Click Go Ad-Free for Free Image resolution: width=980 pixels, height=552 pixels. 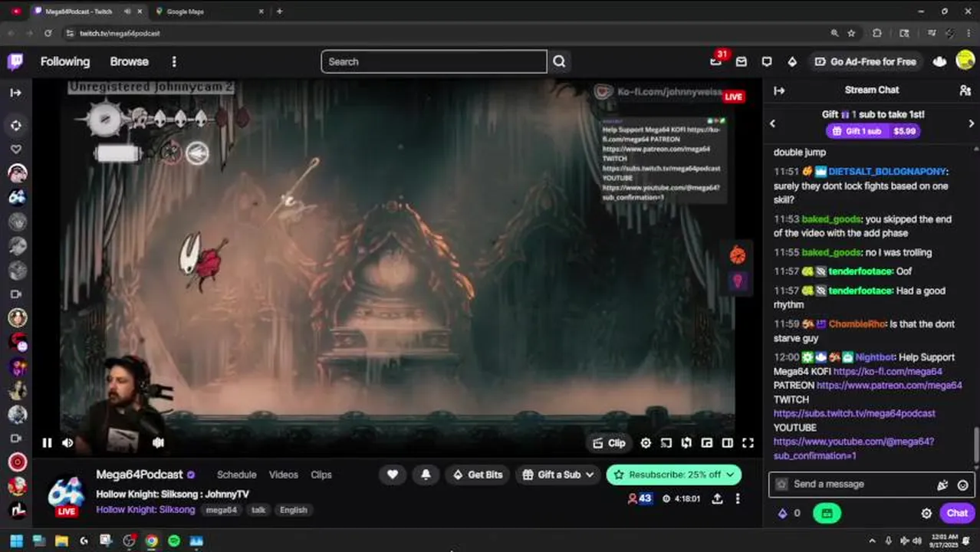click(865, 61)
